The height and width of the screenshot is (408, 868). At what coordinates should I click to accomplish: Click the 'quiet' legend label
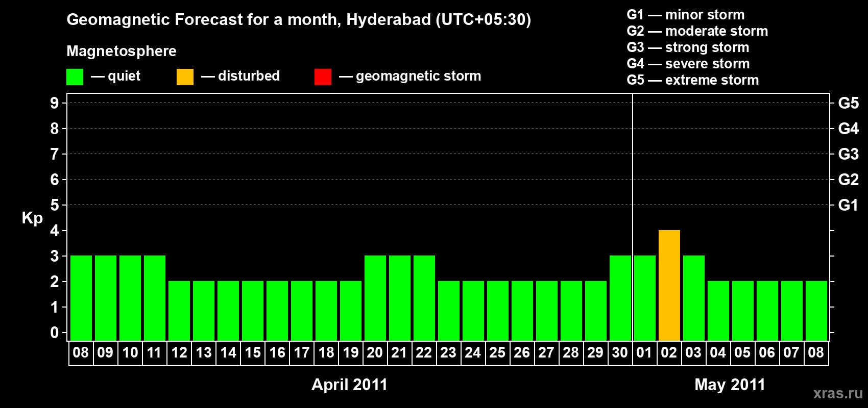pyautogui.click(x=124, y=76)
